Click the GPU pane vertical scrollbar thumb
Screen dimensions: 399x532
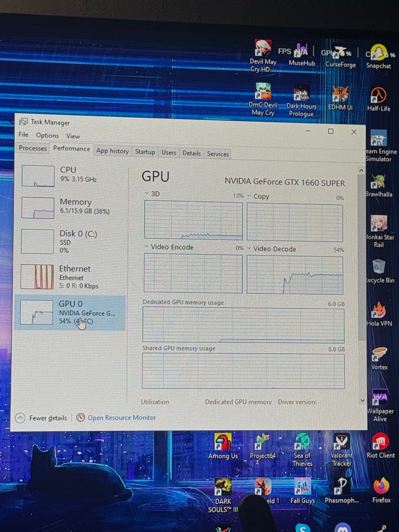coord(362,257)
